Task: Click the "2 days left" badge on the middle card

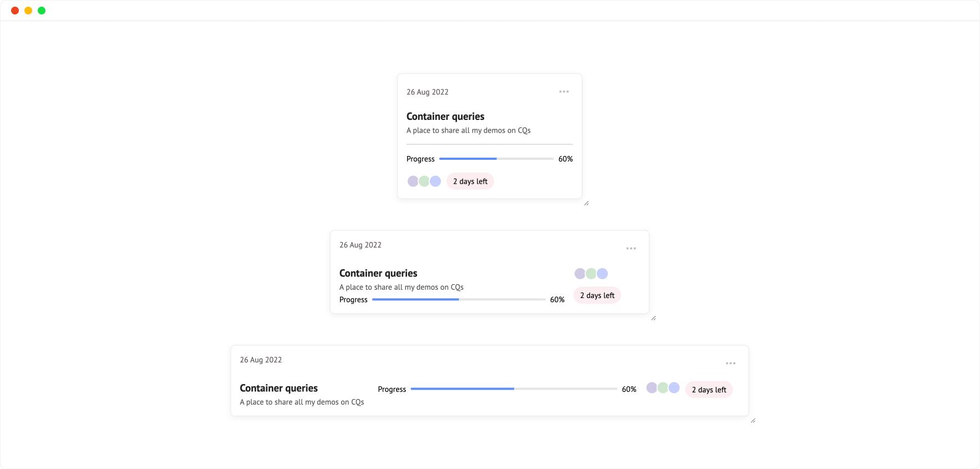Action: click(597, 295)
